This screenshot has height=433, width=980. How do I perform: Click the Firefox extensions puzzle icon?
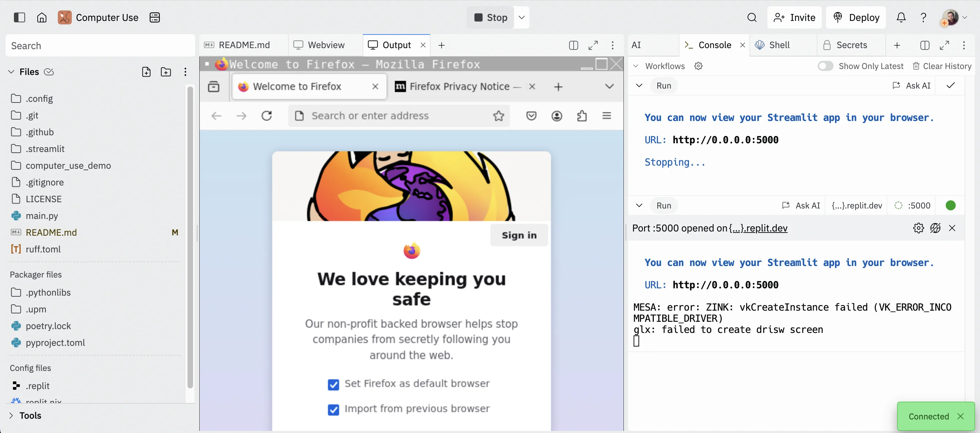pyautogui.click(x=581, y=116)
